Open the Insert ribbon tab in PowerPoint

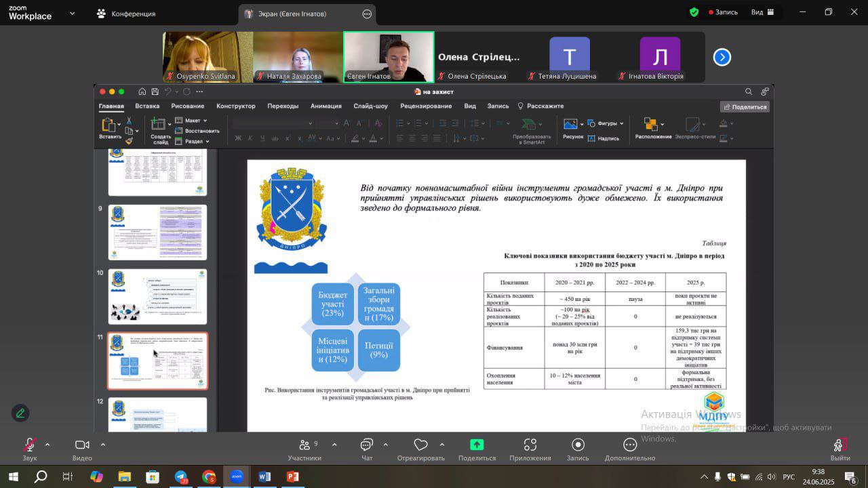point(147,106)
